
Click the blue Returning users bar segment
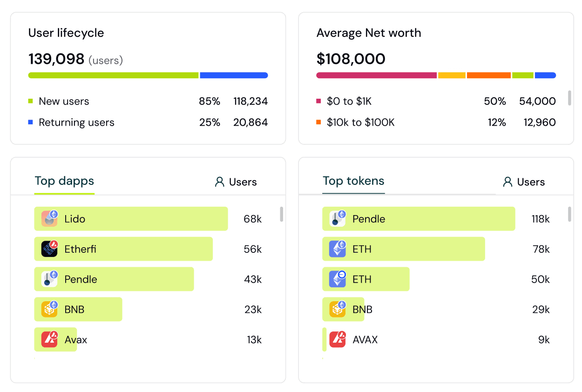(234, 75)
